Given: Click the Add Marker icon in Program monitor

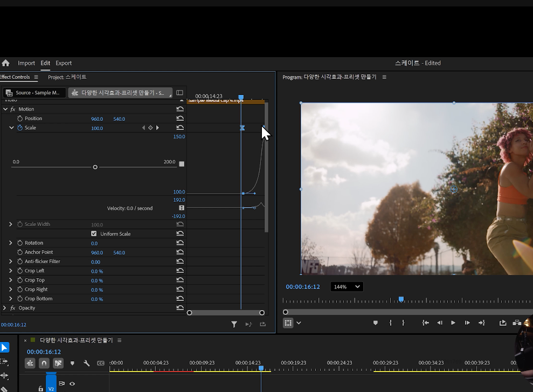Looking at the screenshot, I should pos(375,323).
